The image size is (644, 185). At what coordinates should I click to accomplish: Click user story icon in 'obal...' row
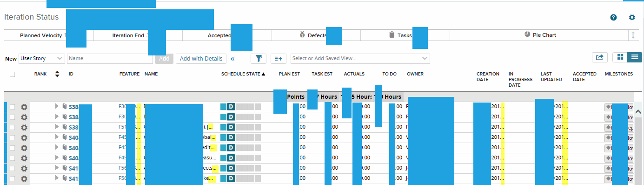point(65,137)
